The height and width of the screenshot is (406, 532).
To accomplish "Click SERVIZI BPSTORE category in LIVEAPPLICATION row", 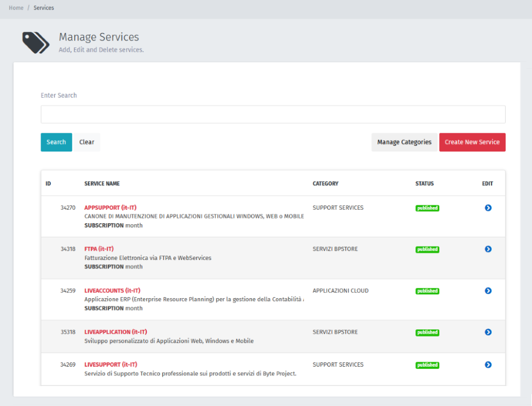I will (x=335, y=332).
